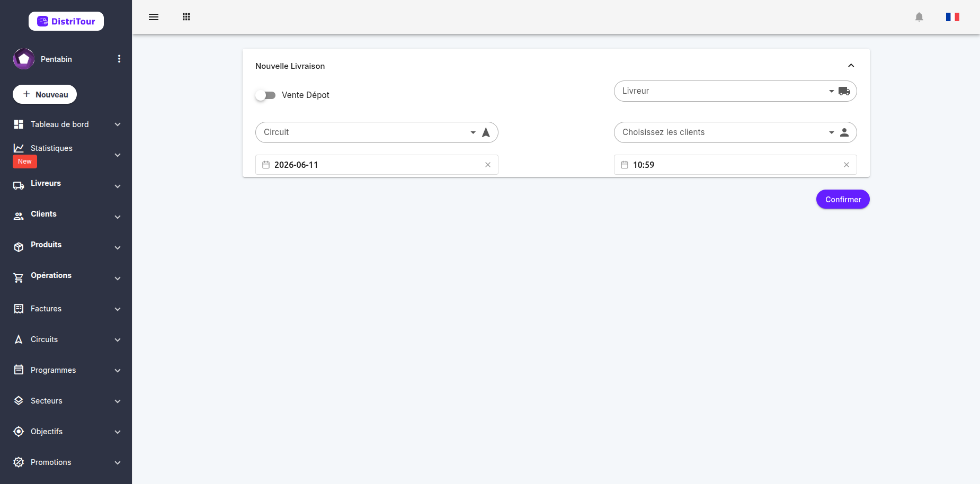Open the Livreur dropdown

click(735, 91)
